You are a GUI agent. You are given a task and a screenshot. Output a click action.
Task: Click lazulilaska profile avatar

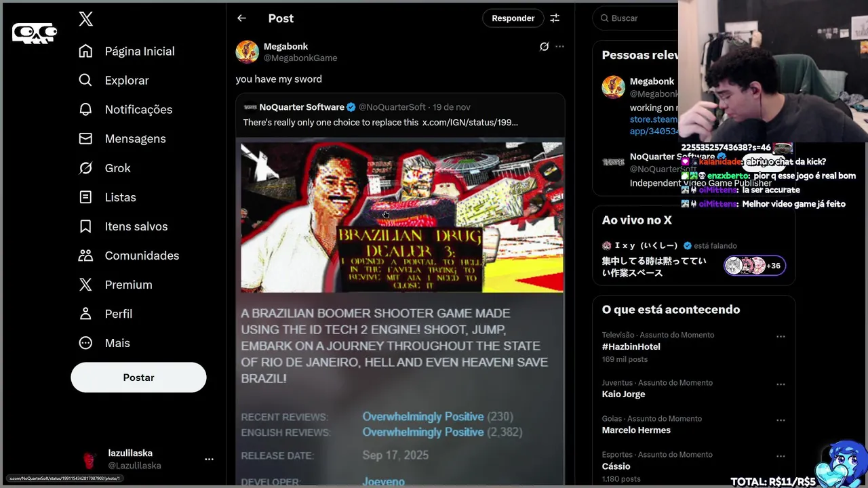click(x=90, y=460)
